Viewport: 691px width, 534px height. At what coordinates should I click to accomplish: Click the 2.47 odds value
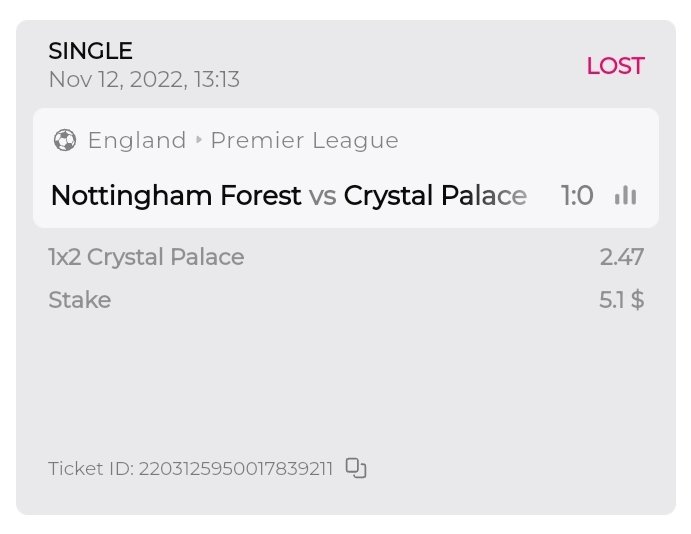point(622,257)
